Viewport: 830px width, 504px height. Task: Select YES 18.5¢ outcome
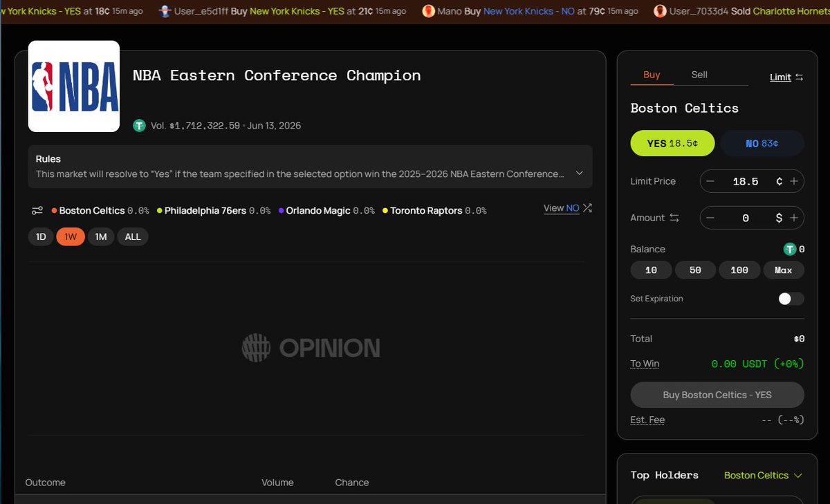pos(672,143)
